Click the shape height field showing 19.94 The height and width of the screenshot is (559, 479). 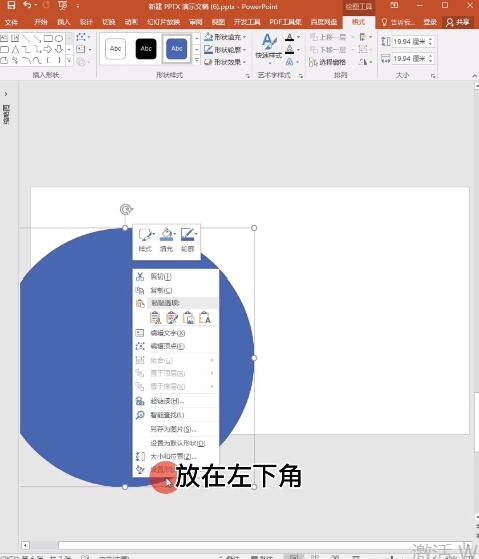click(408, 41)
